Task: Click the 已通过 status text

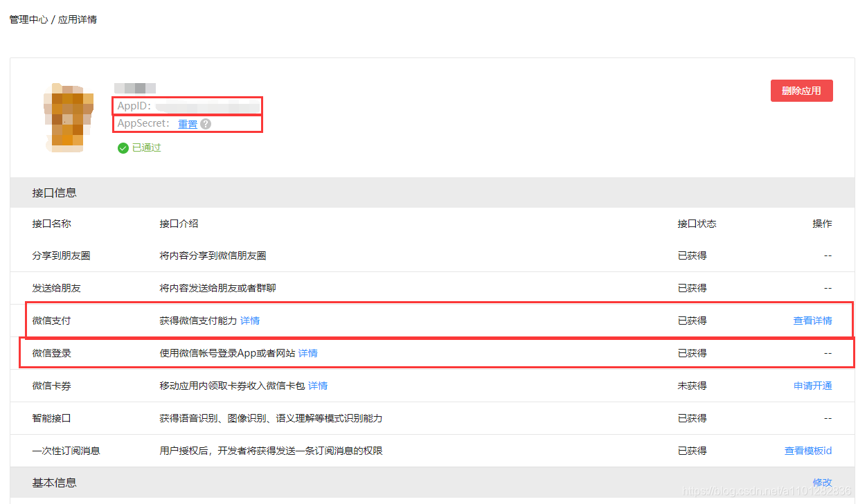Action: pyautogui.click(x=146, y=147)
